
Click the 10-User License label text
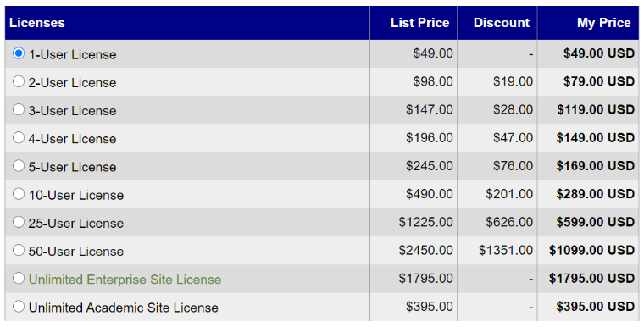[76, 195]
